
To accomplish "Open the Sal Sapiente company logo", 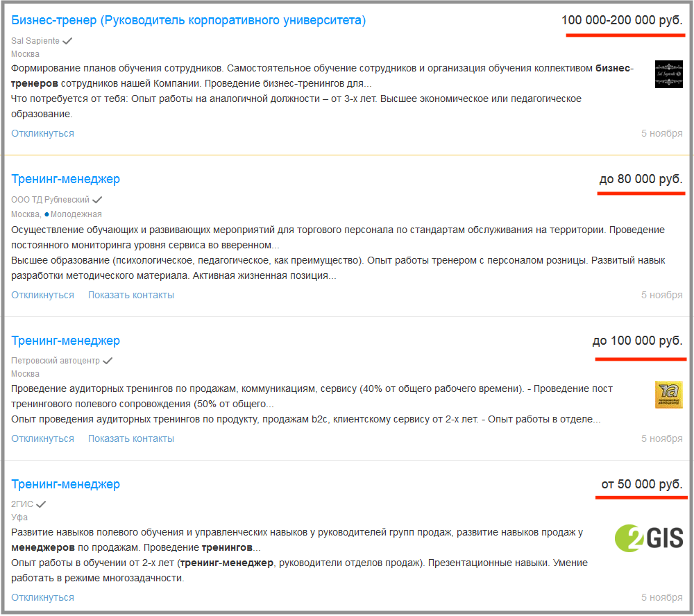I will point(668,74).
